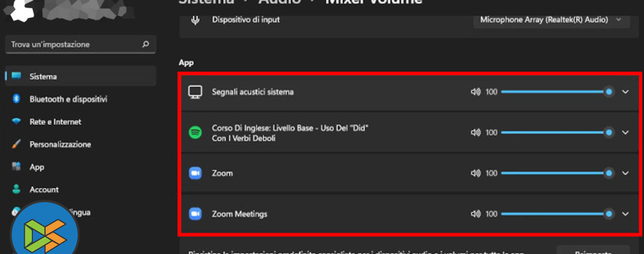The width and height of the screenshot is (644, 254).
Task: Click the search magnifier icon
Action: pos(145,44)
